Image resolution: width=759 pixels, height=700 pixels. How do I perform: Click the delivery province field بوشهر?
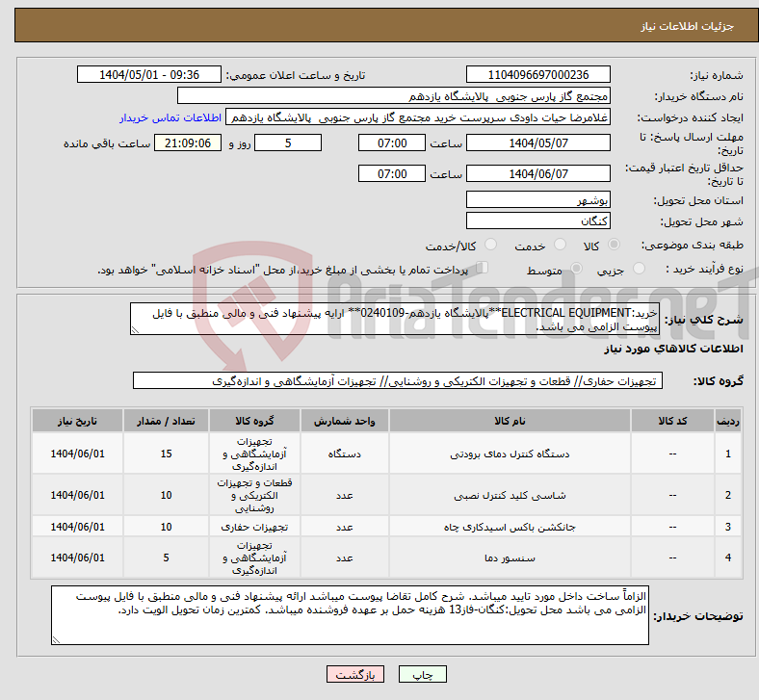coord(537,199)
